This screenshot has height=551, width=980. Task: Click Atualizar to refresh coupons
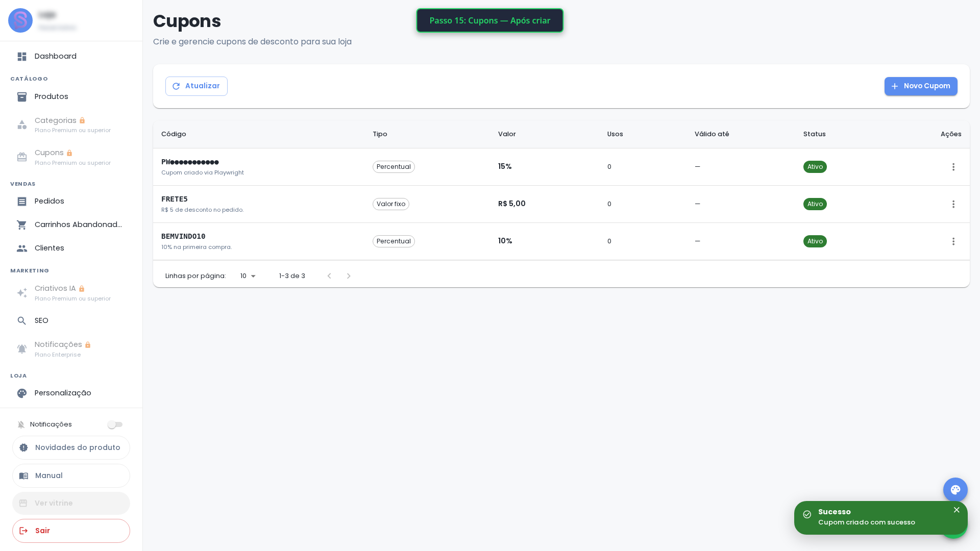[x=197, y=86]
